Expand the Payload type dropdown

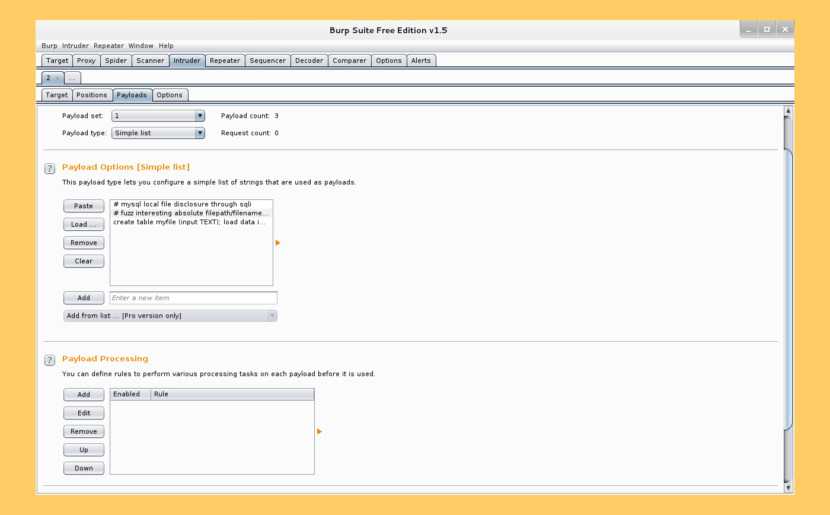[x=199, y=133]
